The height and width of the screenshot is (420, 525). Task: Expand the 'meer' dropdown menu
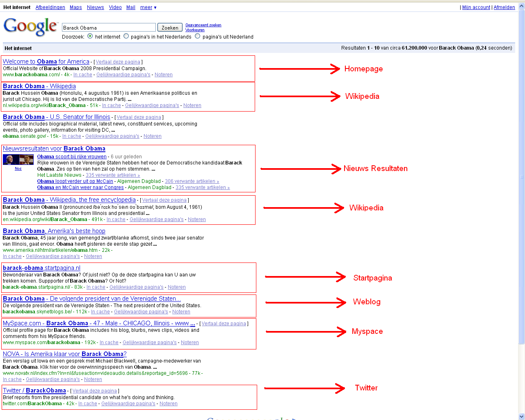tap(148, 7)
